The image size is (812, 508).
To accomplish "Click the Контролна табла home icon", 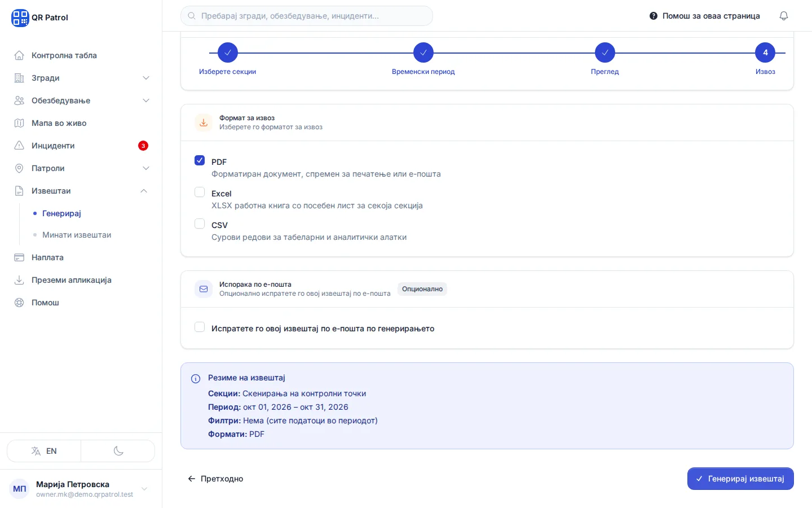I will (19, 55).
